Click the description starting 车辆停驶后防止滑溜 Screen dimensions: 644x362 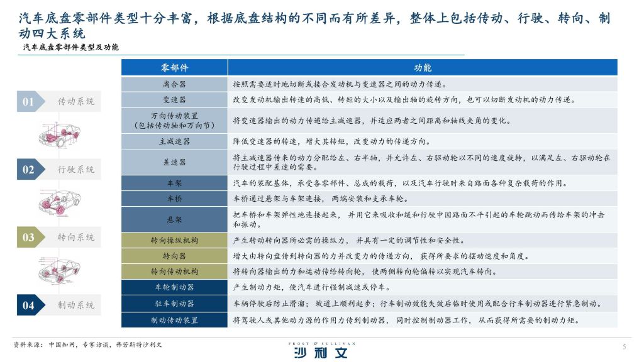click(418, 304)
